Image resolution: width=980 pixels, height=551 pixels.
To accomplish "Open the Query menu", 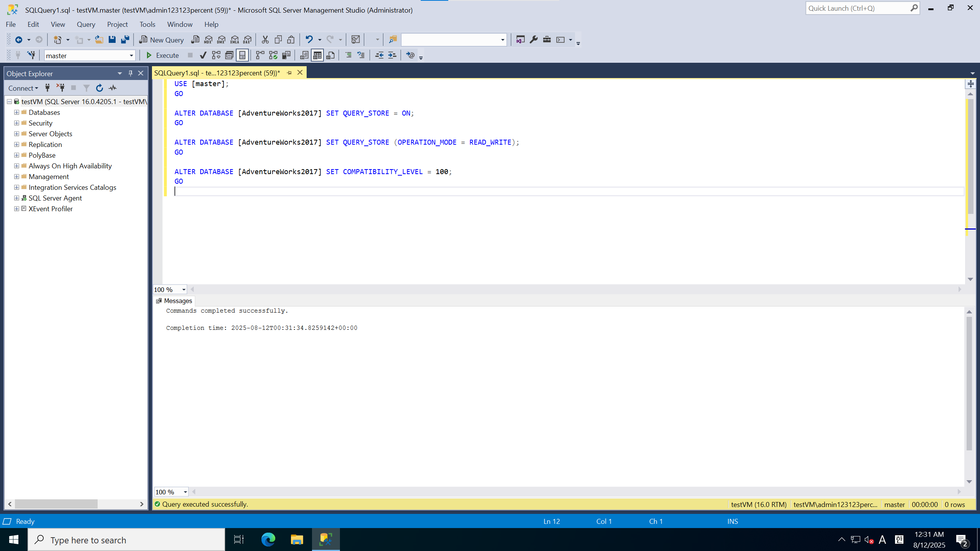I will pos(86,24).
